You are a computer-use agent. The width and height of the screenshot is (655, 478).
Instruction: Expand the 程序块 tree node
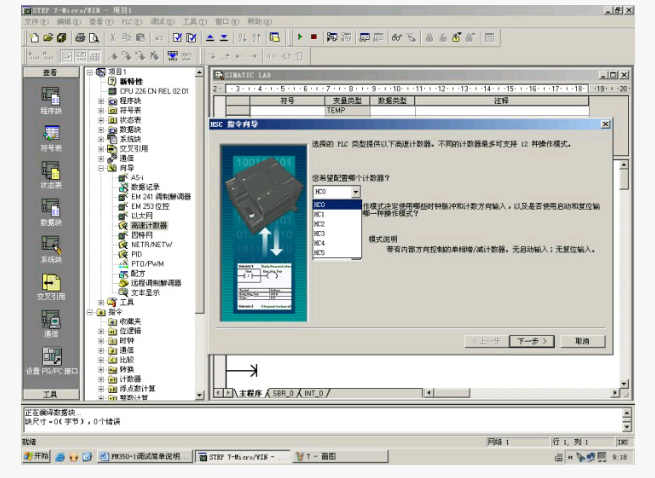point(101,100)
